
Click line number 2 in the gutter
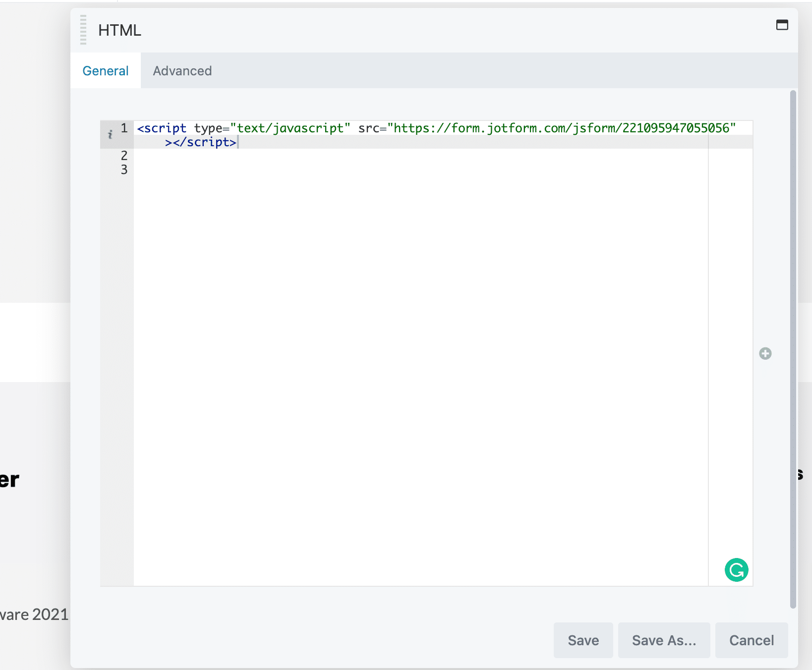[x=124, y=156]
